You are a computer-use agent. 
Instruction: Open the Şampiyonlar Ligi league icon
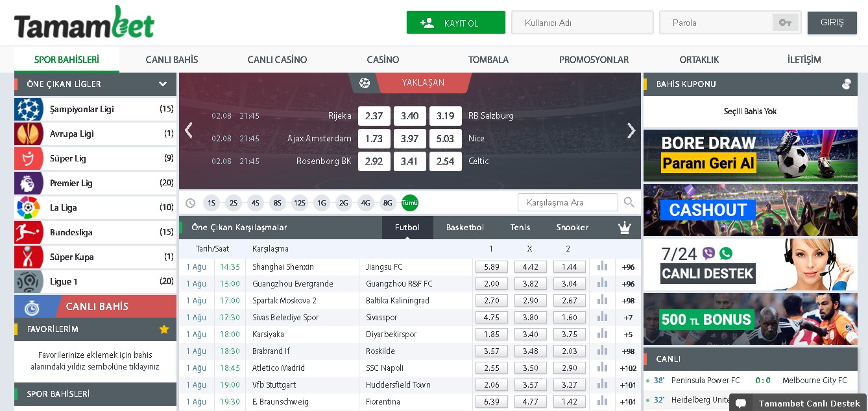[x=29, y=109]
